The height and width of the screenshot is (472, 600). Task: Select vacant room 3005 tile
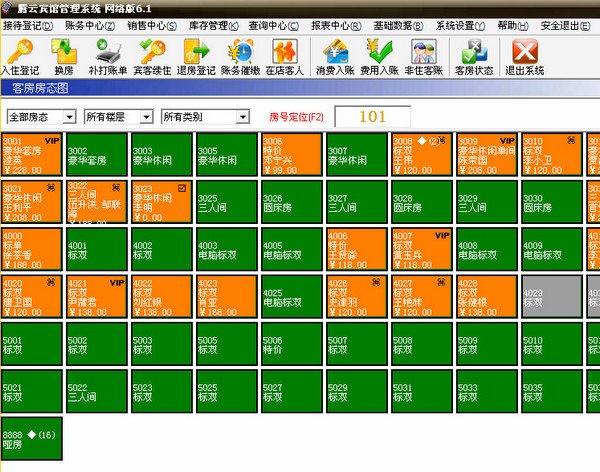227,155
